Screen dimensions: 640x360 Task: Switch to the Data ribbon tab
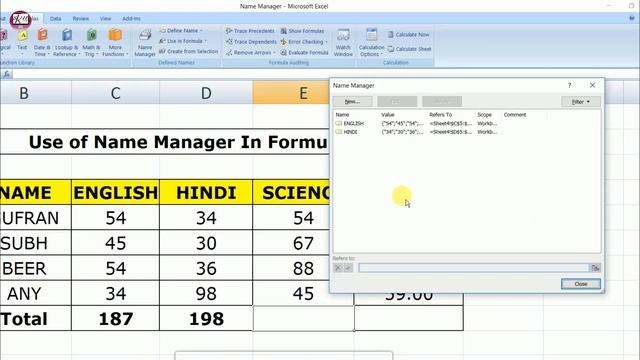pyautogui.click(x=56, y=18)
